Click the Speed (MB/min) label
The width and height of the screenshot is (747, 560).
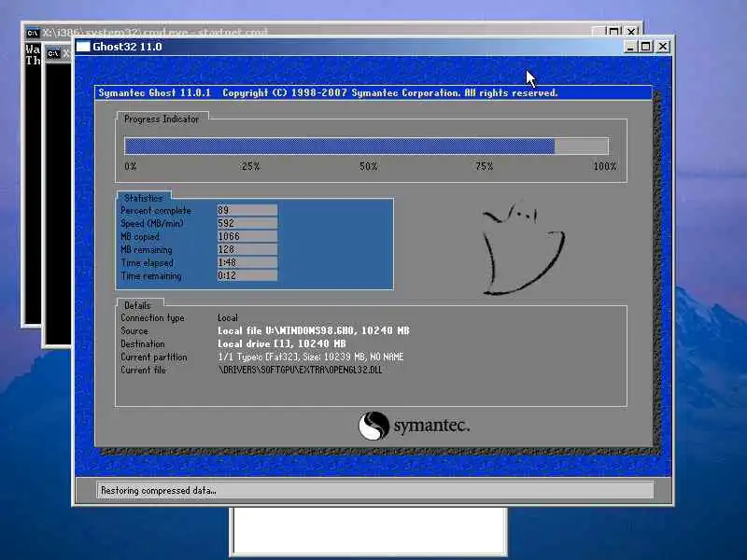tap(152, 223)
